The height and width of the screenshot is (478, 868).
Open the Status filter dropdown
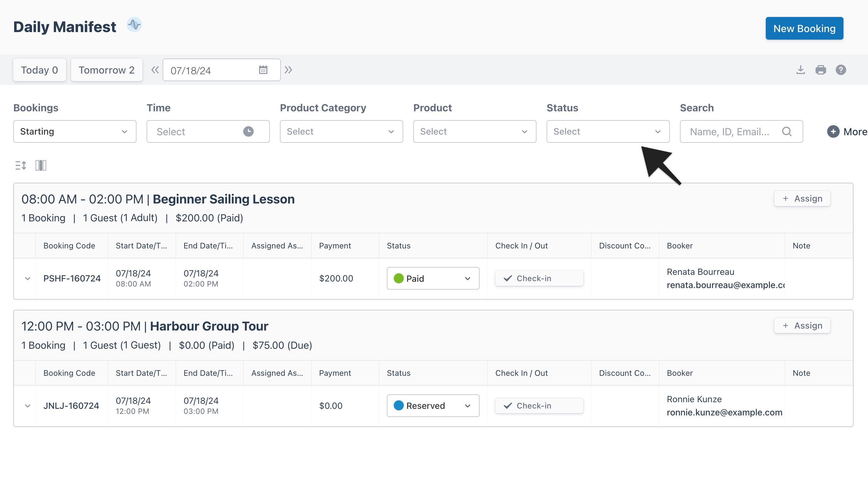pyautogui.click(x=608, y=131)
